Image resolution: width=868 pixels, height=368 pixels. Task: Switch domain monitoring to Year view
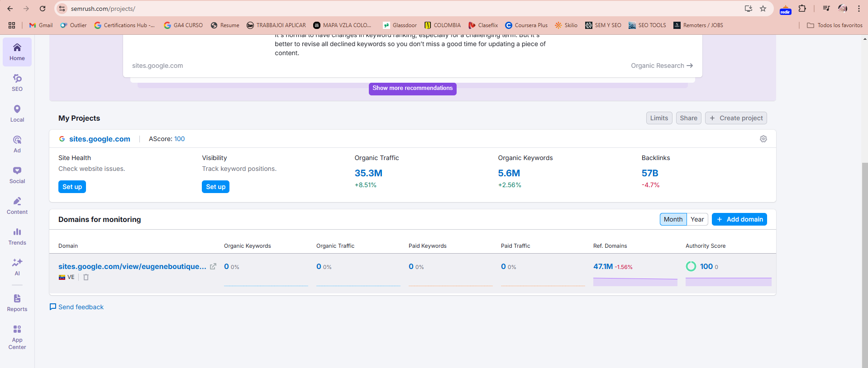[697, 219]
